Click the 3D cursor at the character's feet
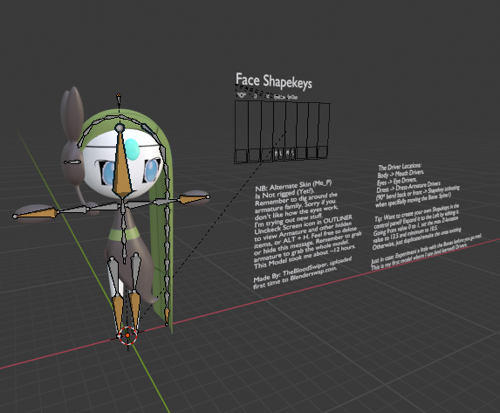Viewport: 500px width, 413px height. click(x=128, y=335)
